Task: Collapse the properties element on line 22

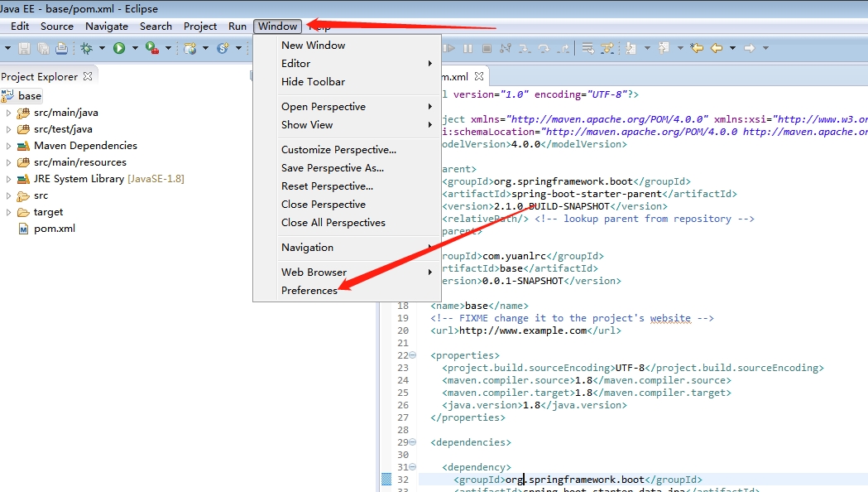Action: [x=412, y=355]
